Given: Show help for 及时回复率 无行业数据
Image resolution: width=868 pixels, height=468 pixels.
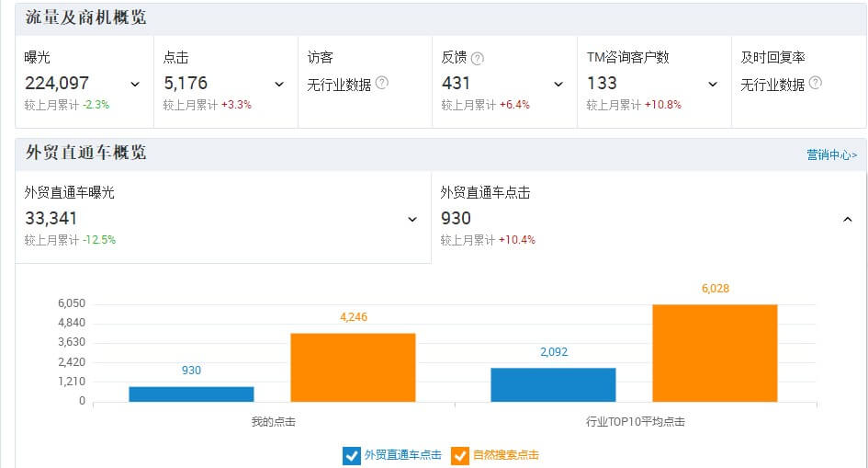Looking at the screenshot, I should click(x=815, y=83).
